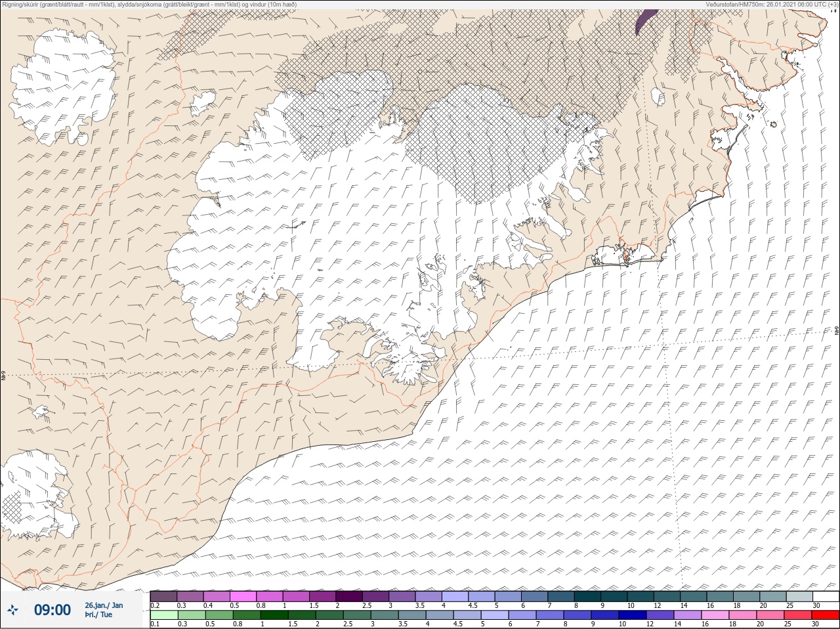Pick bottom-row red swatch after 30

click(826, 615)
